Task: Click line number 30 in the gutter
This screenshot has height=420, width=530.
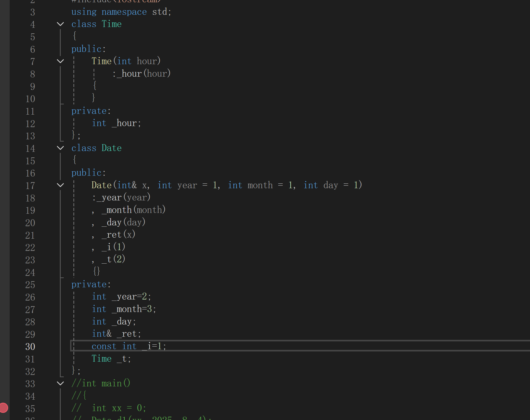Action: (x=30, y=347)
